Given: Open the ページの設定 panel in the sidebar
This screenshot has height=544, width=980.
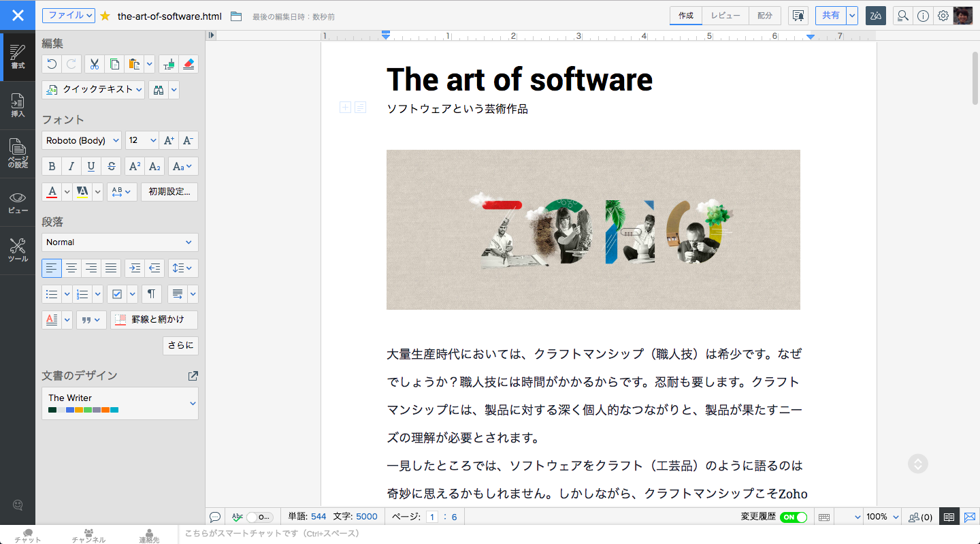Looking at the screenshot, I should point(18,154).
